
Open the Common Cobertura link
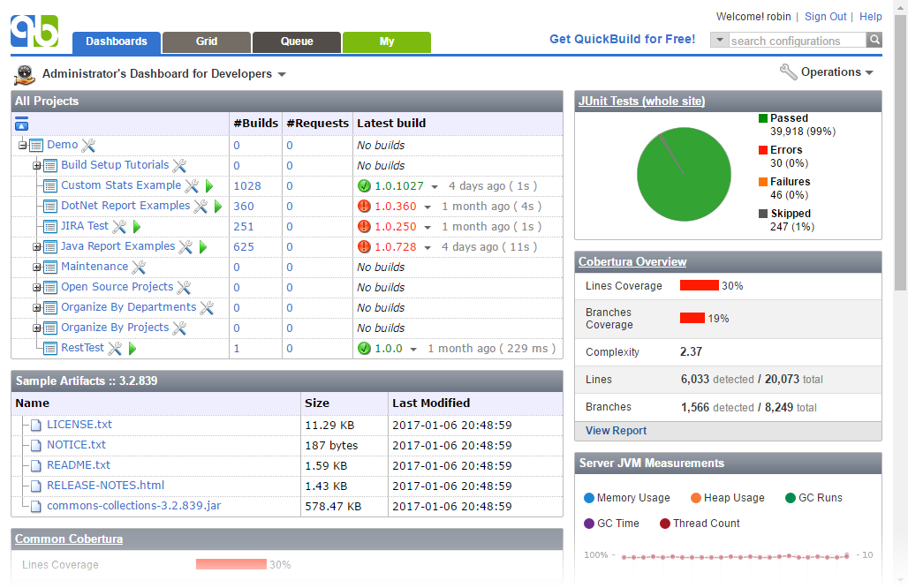click(x=69, y=539)
